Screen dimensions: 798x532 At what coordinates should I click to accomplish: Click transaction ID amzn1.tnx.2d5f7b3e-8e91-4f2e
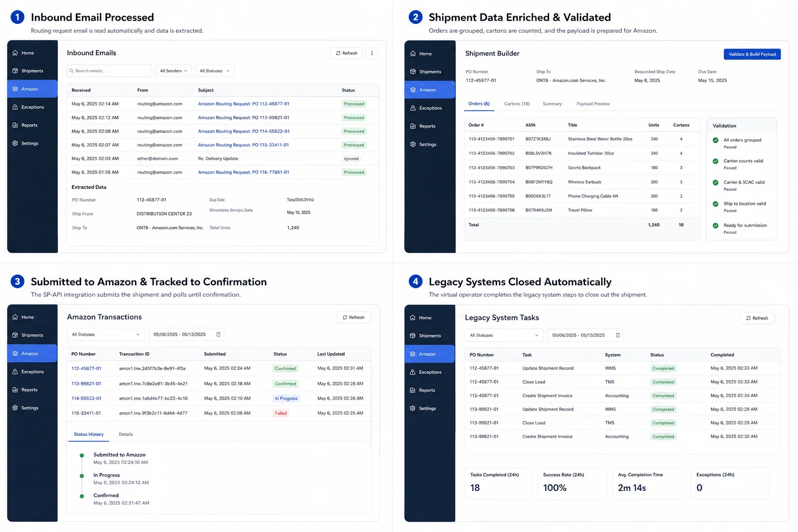point(152,368)
